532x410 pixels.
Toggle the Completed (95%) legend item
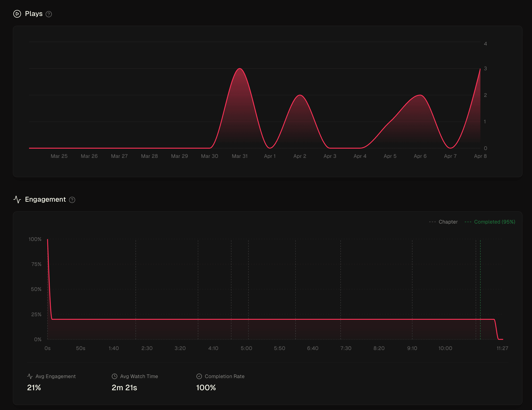(x=495, y=222)
